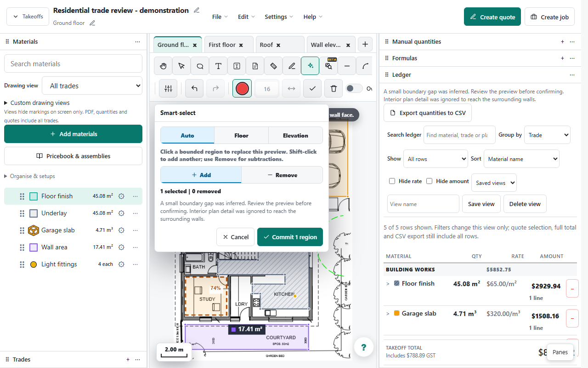Open the Group by Trade dropdown
This screenshot has width=588, height=368.
coord(547,135)
